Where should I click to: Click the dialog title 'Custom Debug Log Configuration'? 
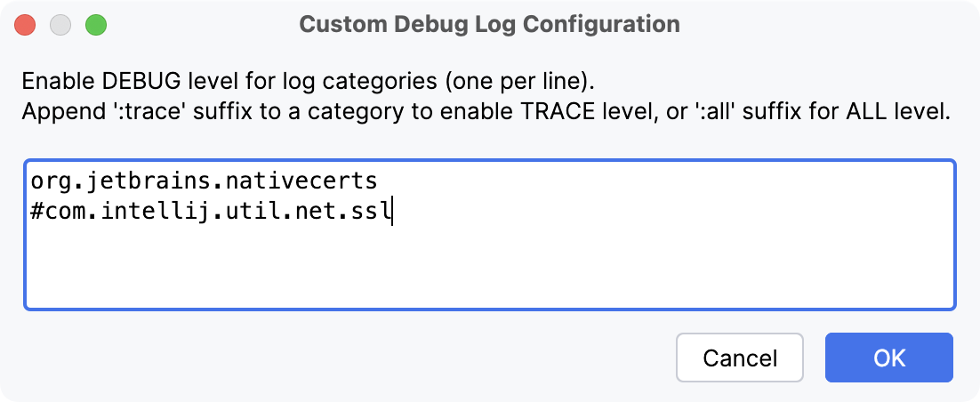pyautogui.click(x=489, y=24)
